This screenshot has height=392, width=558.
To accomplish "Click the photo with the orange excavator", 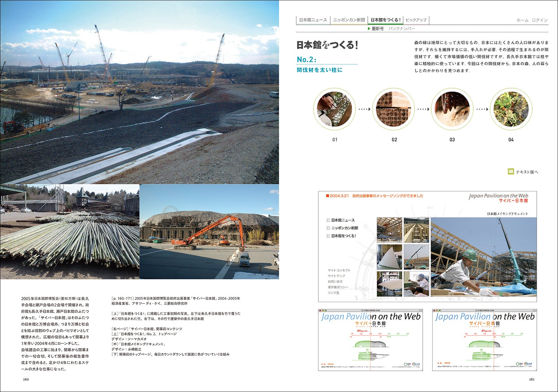I will tap(209, 232).
